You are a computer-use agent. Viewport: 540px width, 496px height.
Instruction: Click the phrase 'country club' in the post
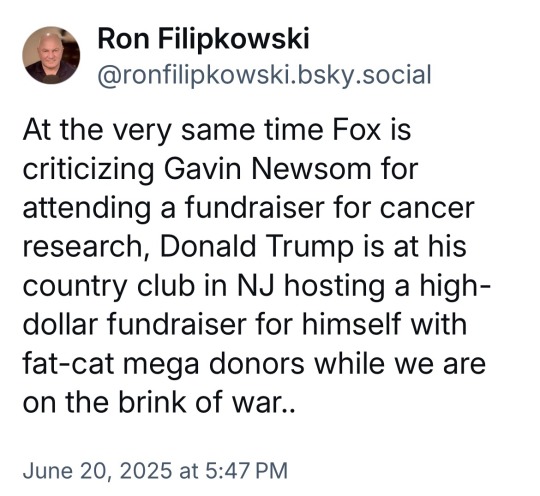[x=109, y=287]
